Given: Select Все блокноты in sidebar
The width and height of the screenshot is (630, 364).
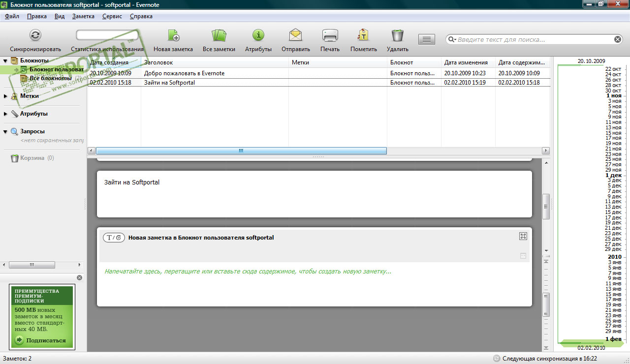Looking at the screenshot, I should tap(51, 78).
